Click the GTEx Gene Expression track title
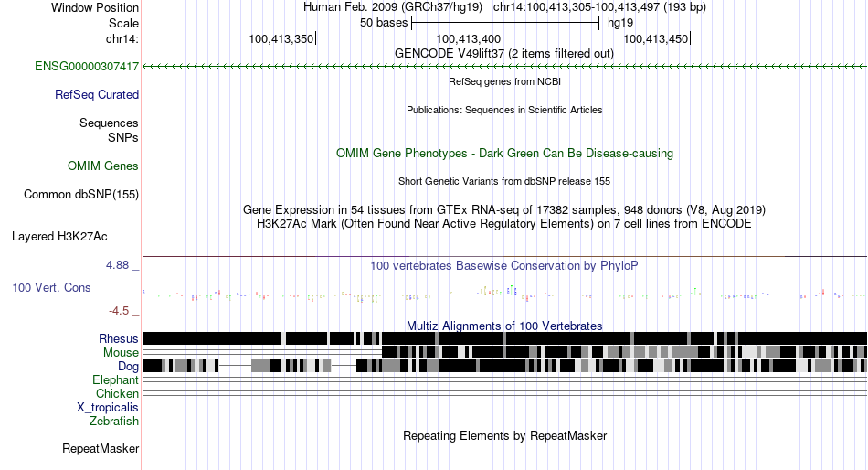Viewport: 868px width, 470px height. pos(504,210)
